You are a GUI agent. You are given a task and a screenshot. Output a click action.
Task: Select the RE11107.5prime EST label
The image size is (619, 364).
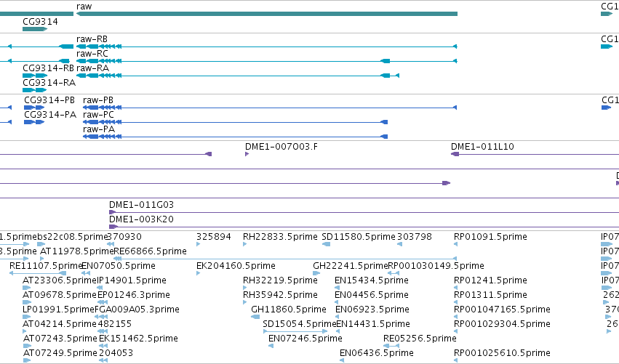tap(46, 266)
